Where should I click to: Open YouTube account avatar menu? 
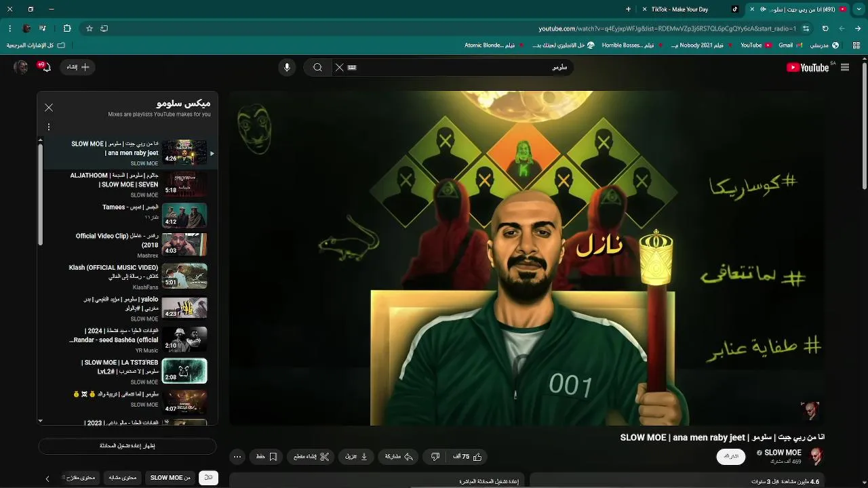click(x=21, y=67)
